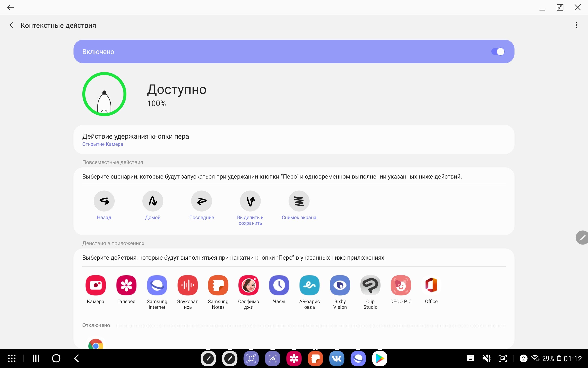588x368 pixels.
Task: Exit fullscreen with the shrink window button
Action: click(560, 7)
